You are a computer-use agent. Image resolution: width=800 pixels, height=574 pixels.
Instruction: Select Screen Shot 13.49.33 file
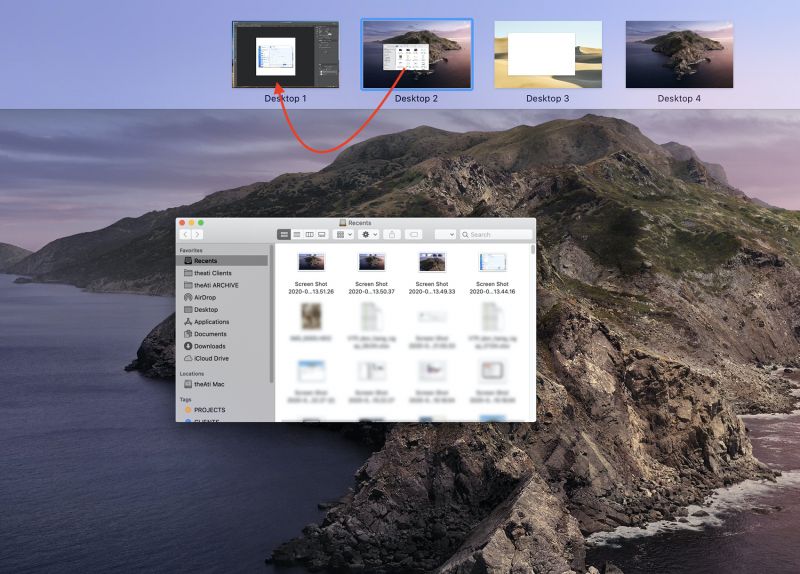click(x=432, y=273)
